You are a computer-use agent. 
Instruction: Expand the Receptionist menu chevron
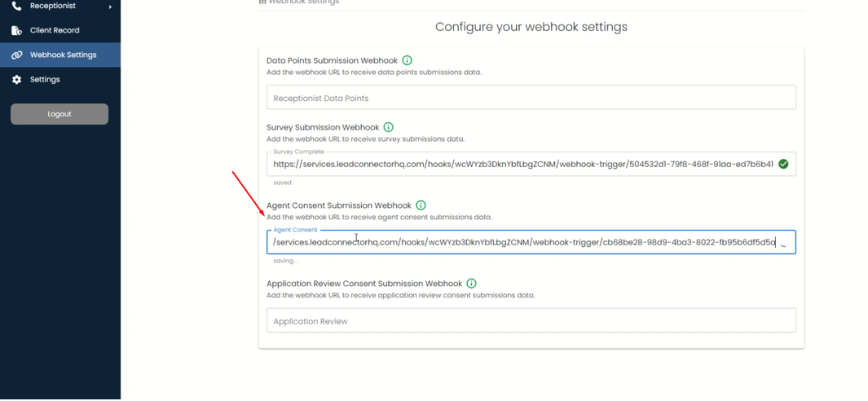tap(110, 7)
